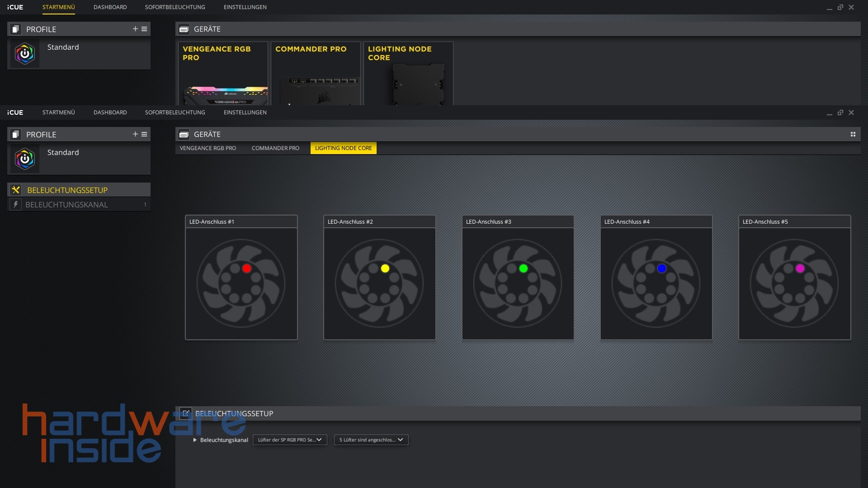The width and height of the screenshot is (868, 488).
Task: Click the add profile plus icon in the lower window
Action: pos(135,134)
